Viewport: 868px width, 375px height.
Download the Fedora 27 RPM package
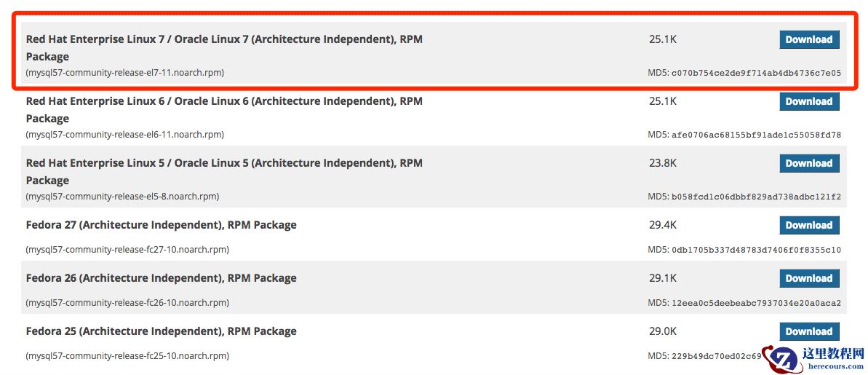(809, 225)
